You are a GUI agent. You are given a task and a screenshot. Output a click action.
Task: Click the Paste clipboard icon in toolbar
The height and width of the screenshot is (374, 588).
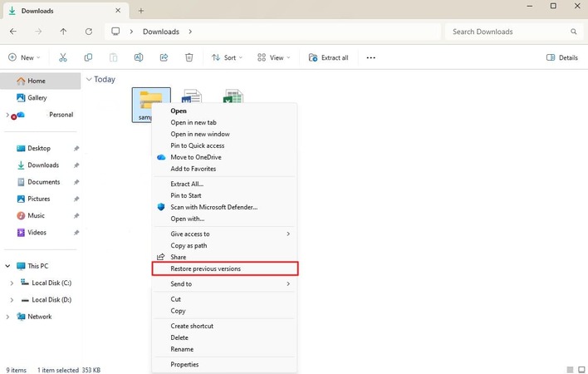[113, 57]
